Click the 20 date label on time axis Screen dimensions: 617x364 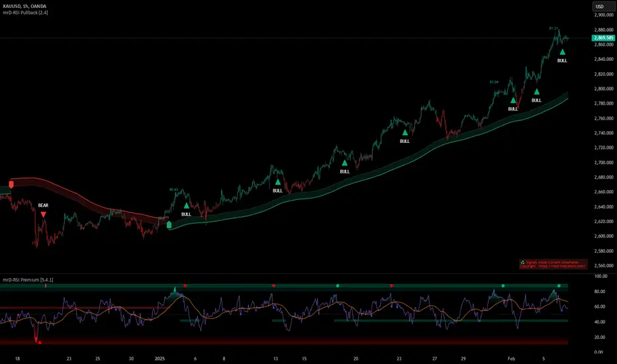pyautogui.click(x=356, y=359)
